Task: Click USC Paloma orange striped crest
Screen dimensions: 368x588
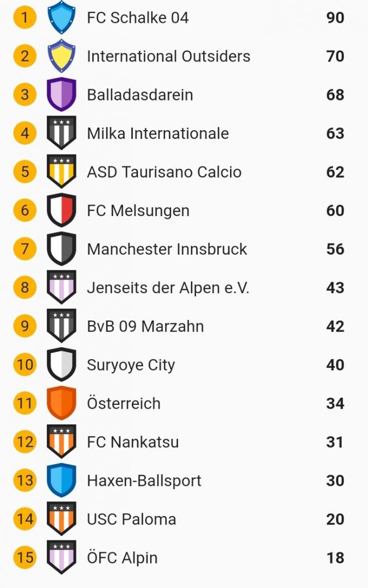Action: (x=61, y=519)
